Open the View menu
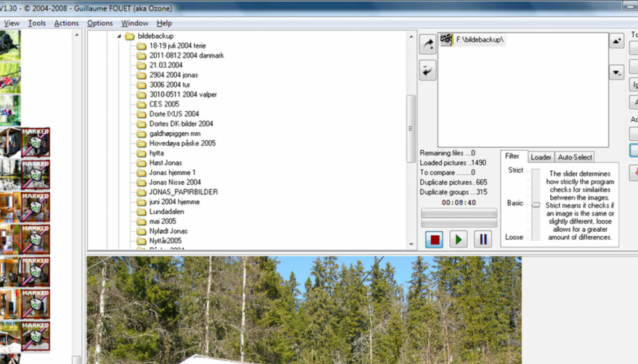This screenshot has height=364, width=638. coord(11,23)
